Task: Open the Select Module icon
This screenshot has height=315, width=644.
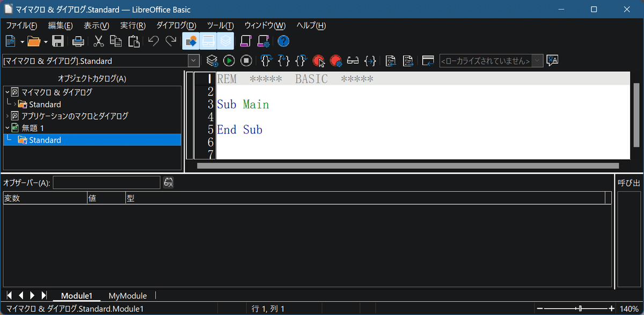Action: 264,41
